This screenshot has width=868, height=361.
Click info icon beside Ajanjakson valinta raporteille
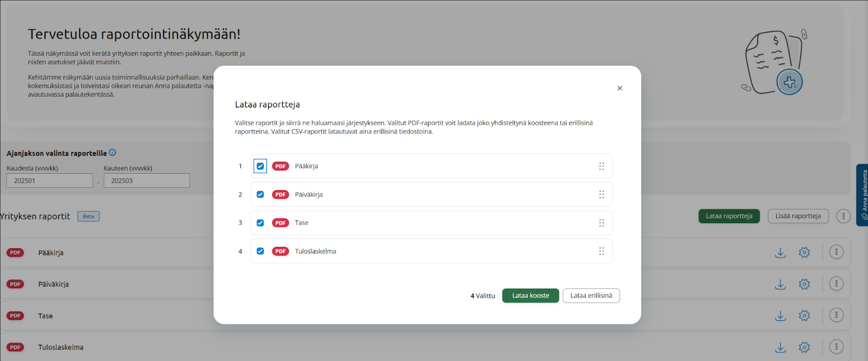pyautogui.click(x=112, y=153)
